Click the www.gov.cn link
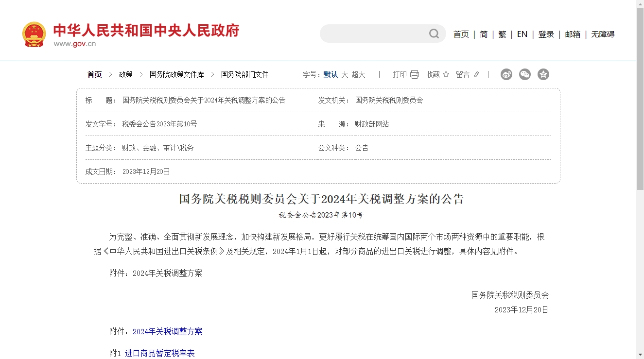 75,43
